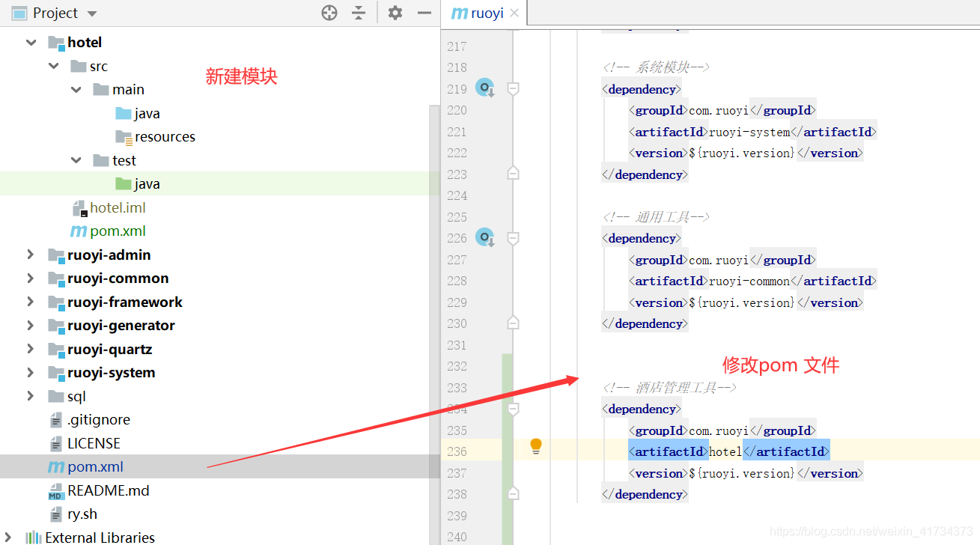Expand External Libraries node

pos(9,538)
